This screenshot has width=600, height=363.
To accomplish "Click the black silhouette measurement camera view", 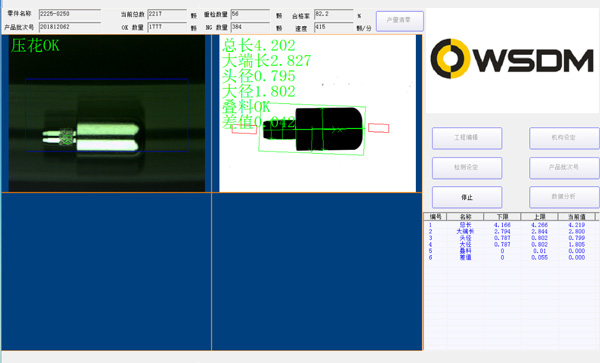I will click(317, 113).
